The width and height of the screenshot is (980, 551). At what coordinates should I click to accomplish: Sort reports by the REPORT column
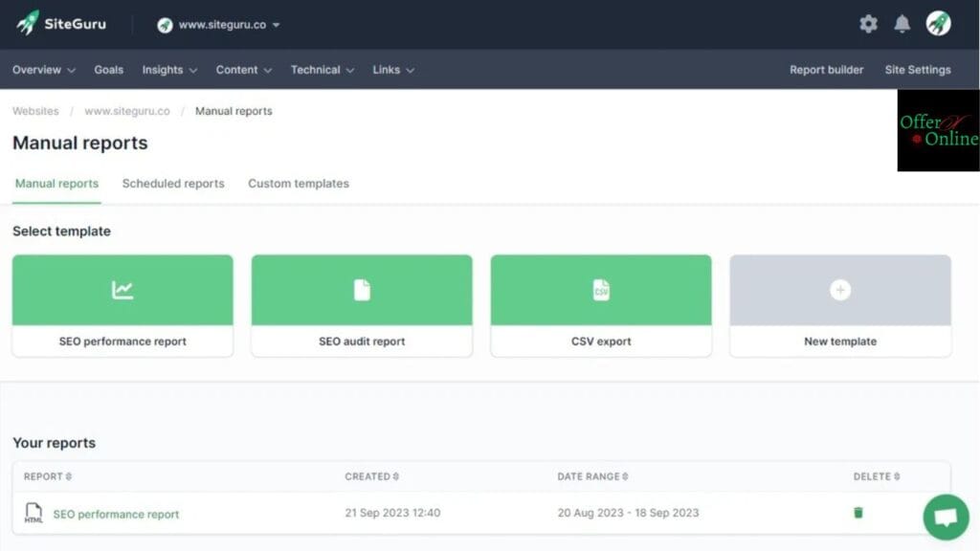pyautogui.click(x=48, y=476)
